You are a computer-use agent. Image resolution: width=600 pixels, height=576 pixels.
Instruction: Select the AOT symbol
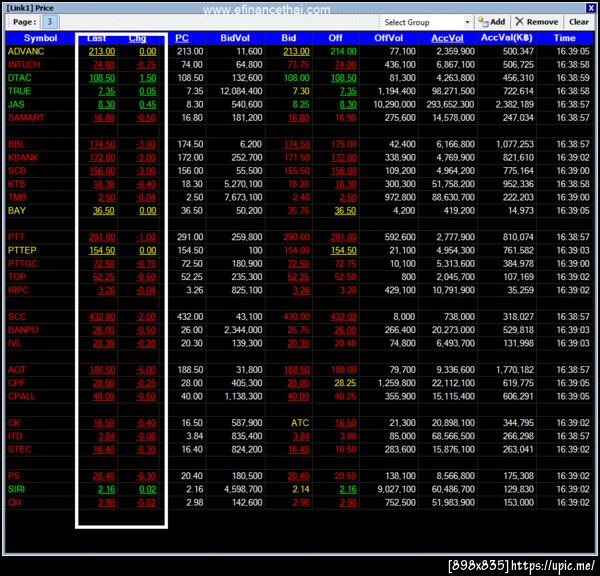click(x=16, y=370)
